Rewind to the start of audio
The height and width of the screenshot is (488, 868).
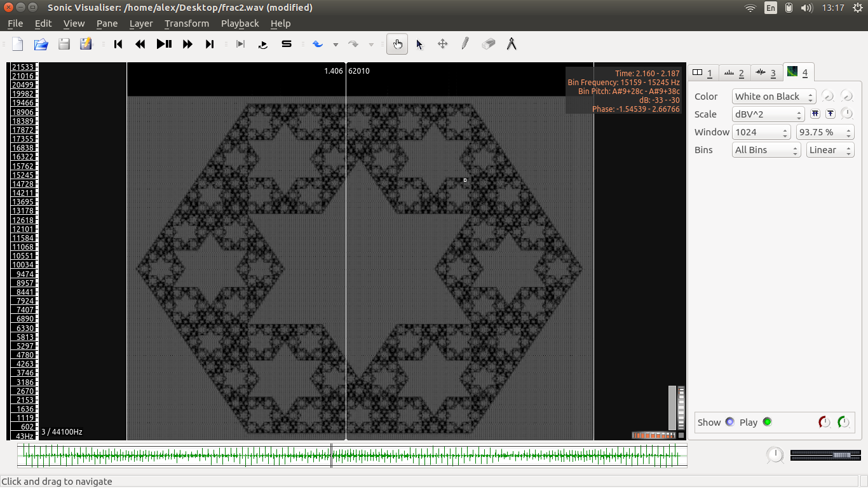(x=118, y=44)
